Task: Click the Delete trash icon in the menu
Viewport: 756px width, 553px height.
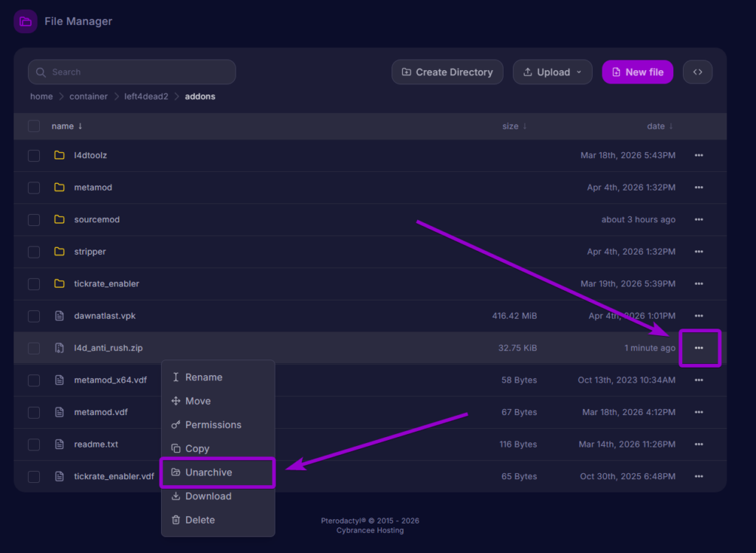Action: tap(176, 519)
